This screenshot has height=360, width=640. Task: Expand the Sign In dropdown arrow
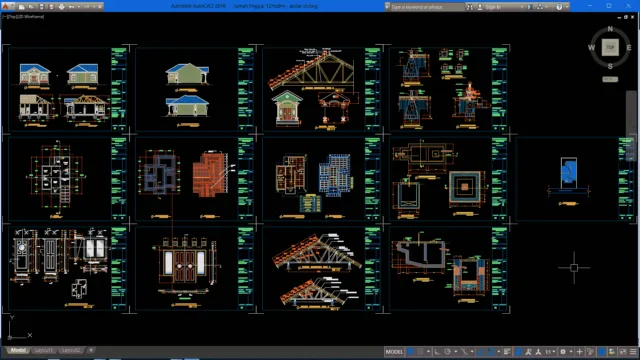pos(522,7)
